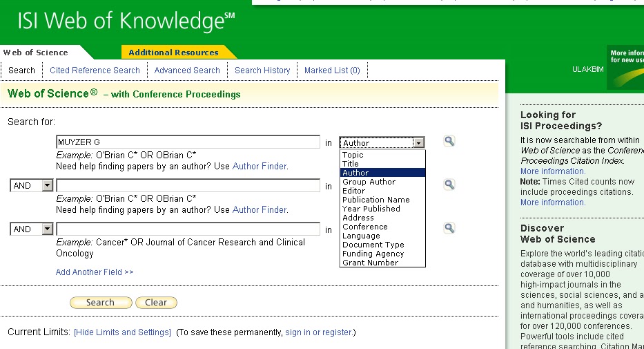The height and width of the screenshot is (349, 644).
Task: Choose Group Author in field list
Action: [x=382, y=182]
